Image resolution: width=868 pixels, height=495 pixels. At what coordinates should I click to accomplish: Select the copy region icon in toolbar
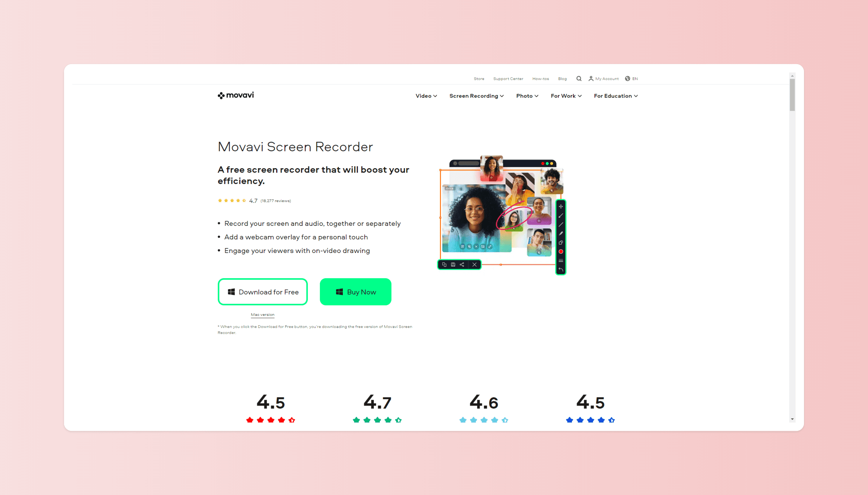coord(446,264)
